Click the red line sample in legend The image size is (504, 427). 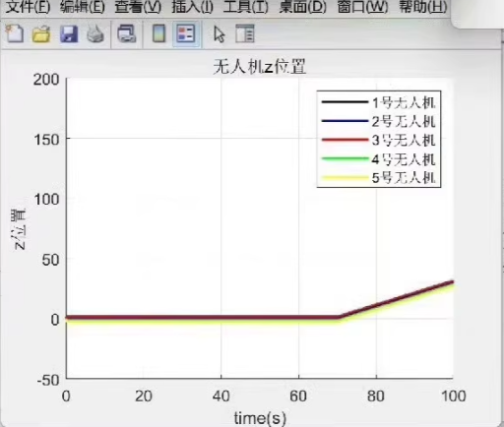pos(345,140)
